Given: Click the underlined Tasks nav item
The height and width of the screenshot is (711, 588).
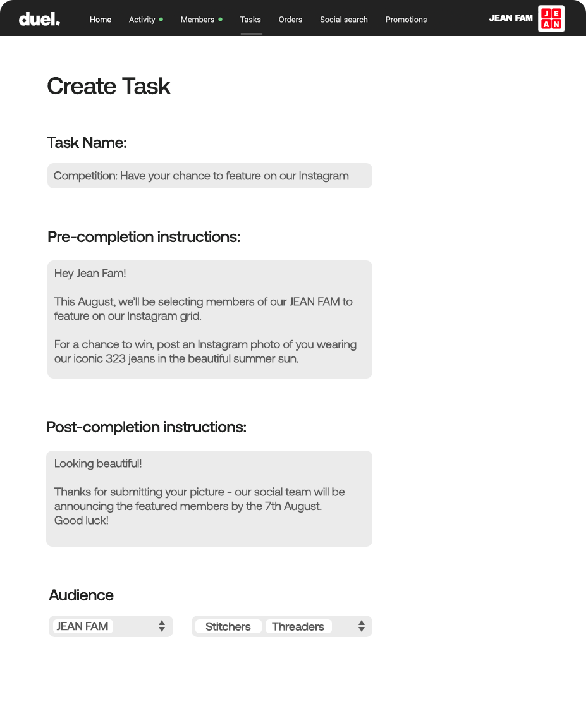Looking at the screenshot, I should 250,20.
